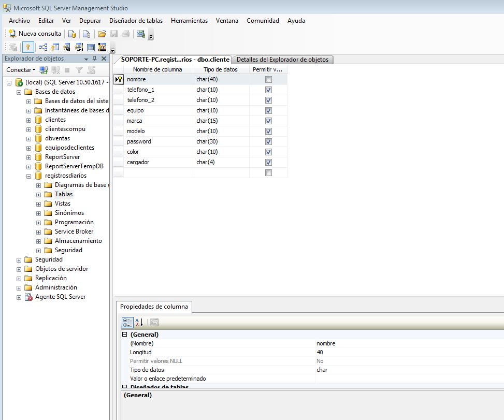Collapse the (General) properties section

(x=125, y=334)
